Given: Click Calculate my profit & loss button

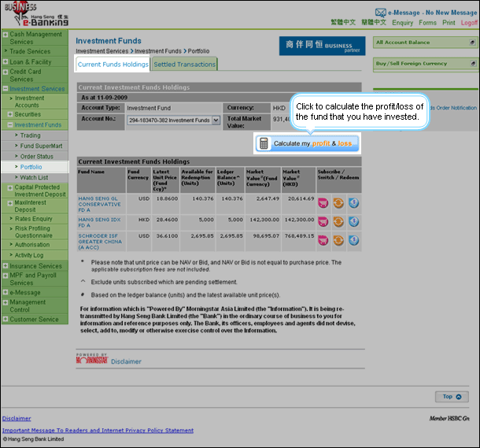Looking at the screenshot, I should [308, 143].
